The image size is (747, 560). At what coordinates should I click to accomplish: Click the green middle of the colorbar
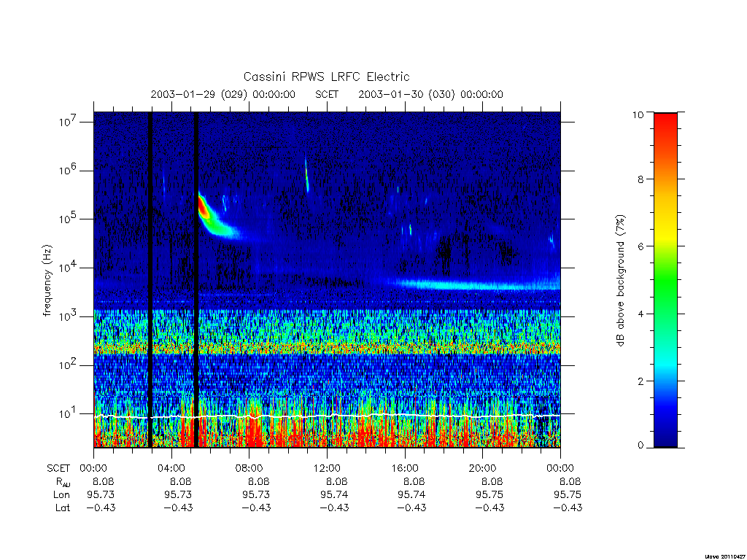(665, 281)
